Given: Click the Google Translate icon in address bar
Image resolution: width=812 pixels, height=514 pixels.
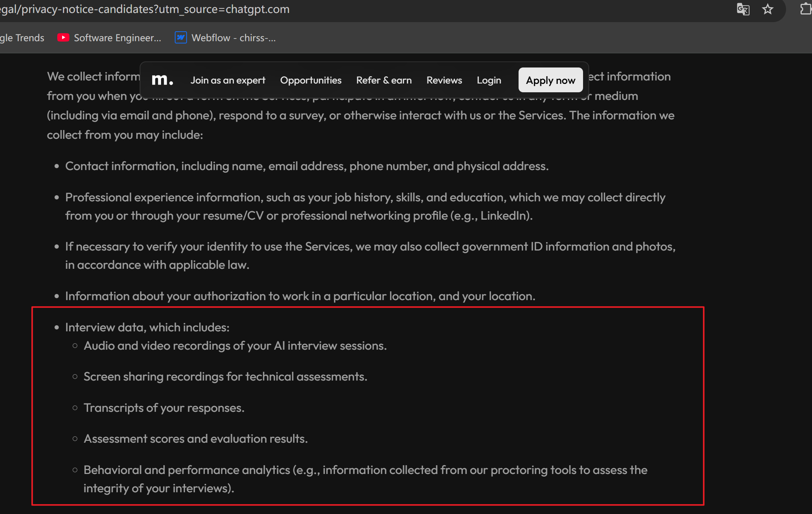Looking at the screenshot, I should pyautogui.click(x=743, y=9).
